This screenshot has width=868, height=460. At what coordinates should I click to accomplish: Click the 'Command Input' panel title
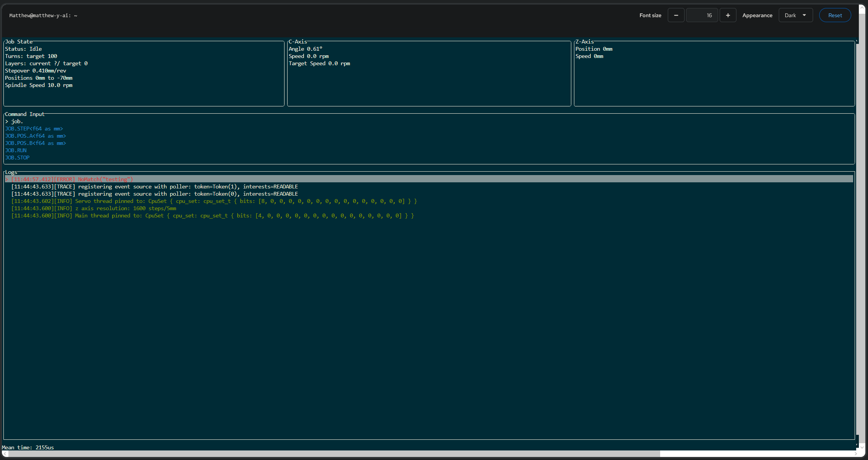[25, 114]
